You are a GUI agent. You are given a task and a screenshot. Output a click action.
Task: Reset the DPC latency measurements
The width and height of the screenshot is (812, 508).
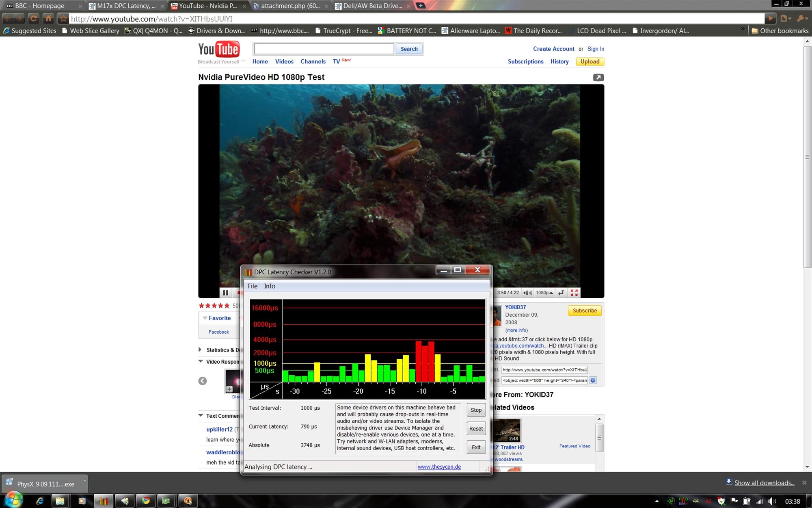[476, 429]
